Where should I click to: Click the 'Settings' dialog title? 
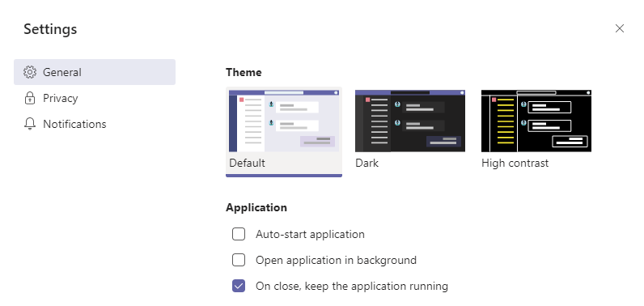click(x=50, y=29)
